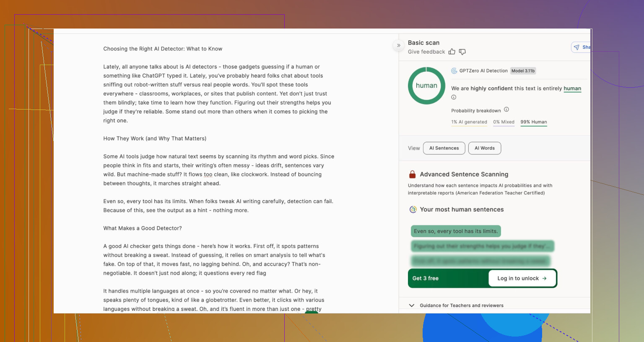Click info icon below the confidence statement
The width and height of the screenshot is (644, 342).
tap(454, 97)
